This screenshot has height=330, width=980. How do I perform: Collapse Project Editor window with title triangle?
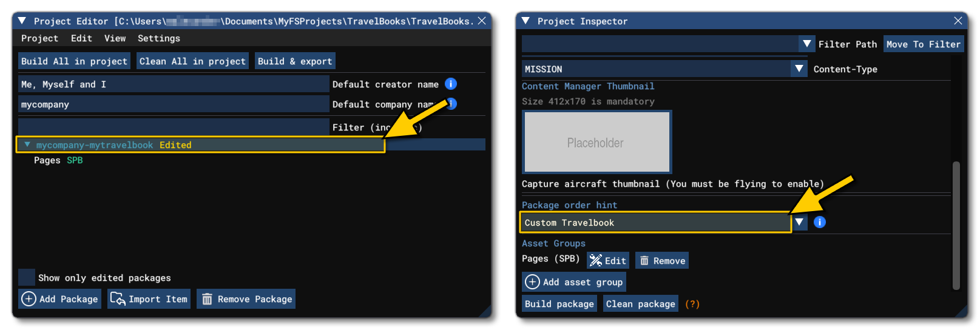(22, 21)
